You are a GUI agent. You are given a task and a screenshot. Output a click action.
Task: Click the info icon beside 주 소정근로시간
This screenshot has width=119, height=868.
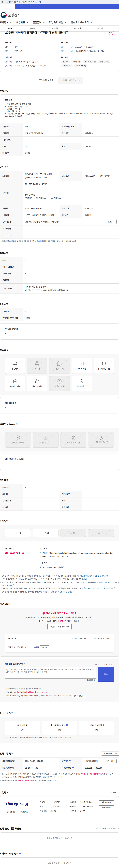39,184
